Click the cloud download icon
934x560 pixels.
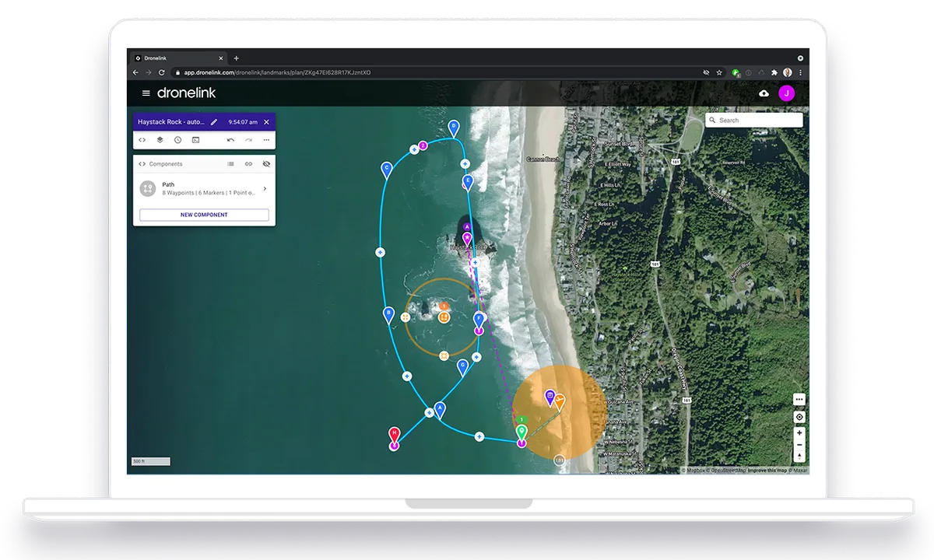[764, 93]
